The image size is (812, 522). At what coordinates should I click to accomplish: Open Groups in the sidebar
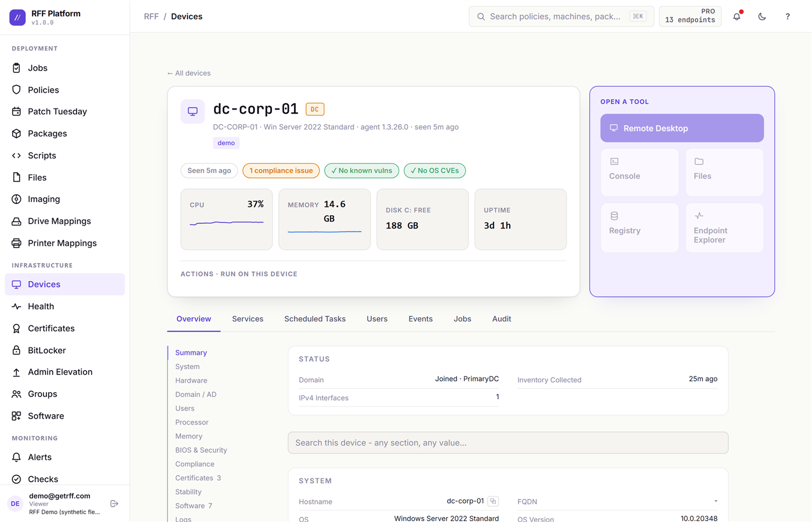pos(65,394)
